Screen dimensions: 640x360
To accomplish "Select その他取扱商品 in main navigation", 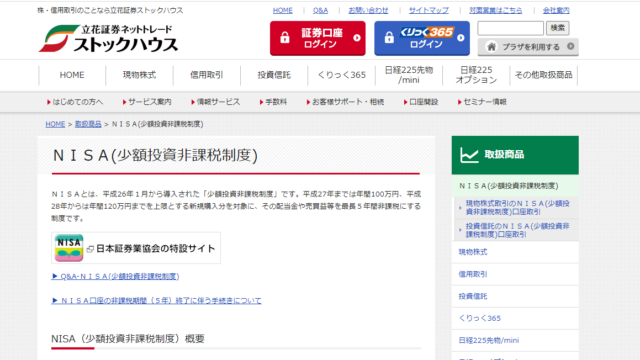I will pyautogui.click(x=543, y=75).
